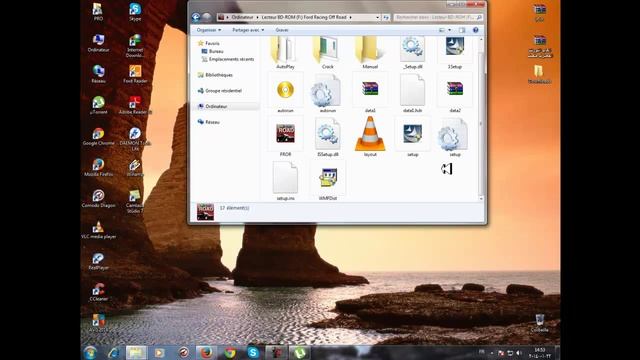This screenshot has width=640, height=360.
Task: Expand the Ordinateur breadcrumb arrow
Action: pos(258,18)
